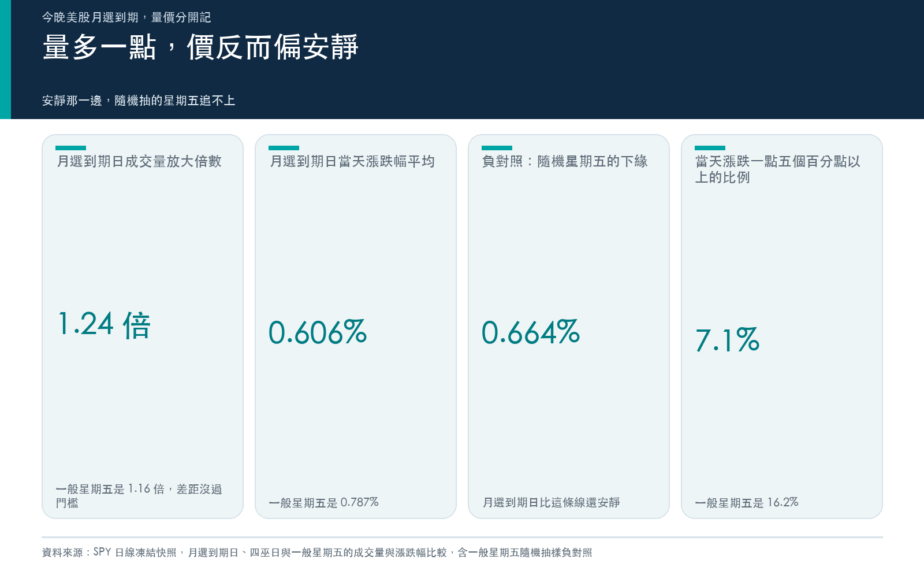Screen dimensions: 924x578
Task: Click the value 1.24 倍
Action: 105,324
